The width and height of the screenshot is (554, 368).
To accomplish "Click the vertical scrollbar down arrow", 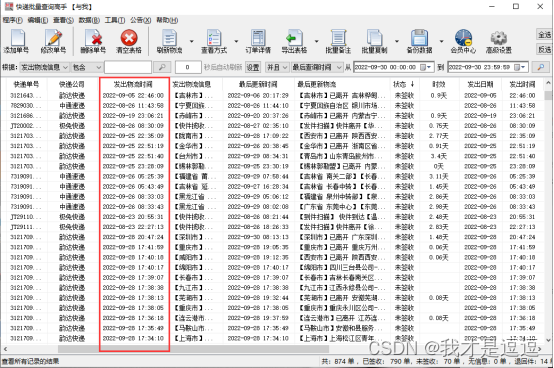I will 548,340.
